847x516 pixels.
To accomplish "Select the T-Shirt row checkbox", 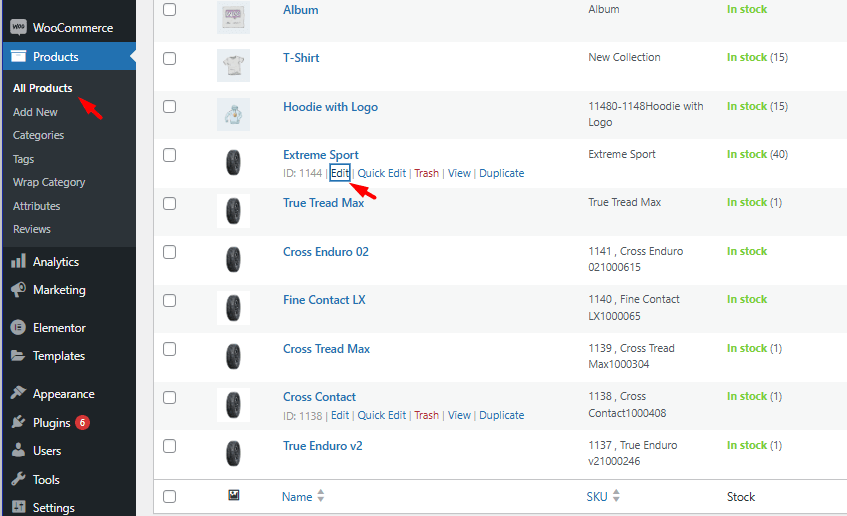I will coord(169,58).
